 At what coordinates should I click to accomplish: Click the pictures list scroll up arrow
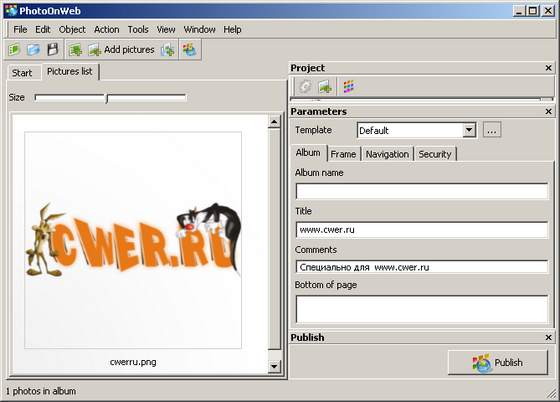tap(274, 122)
